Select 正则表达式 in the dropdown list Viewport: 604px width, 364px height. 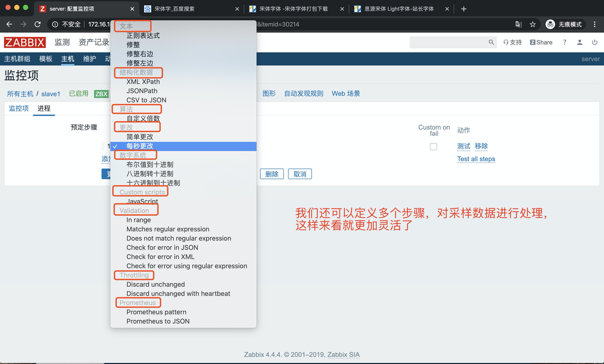143,36
